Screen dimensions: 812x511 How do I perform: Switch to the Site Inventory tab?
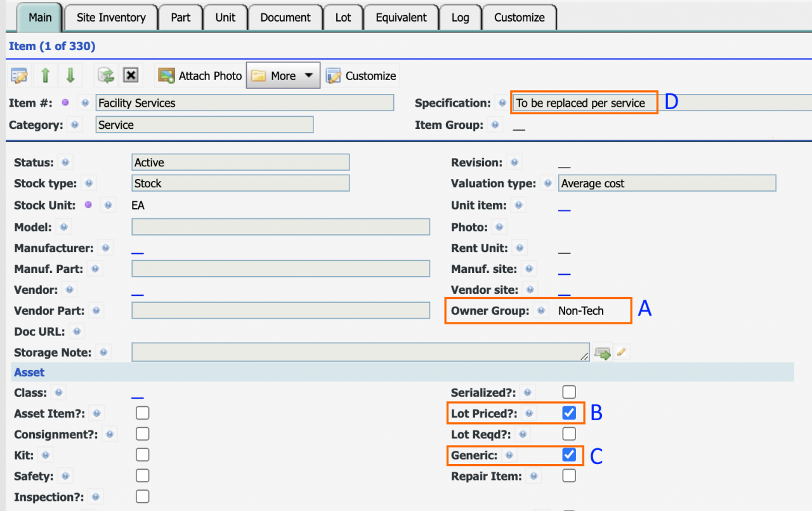click(x=111, y=18)
